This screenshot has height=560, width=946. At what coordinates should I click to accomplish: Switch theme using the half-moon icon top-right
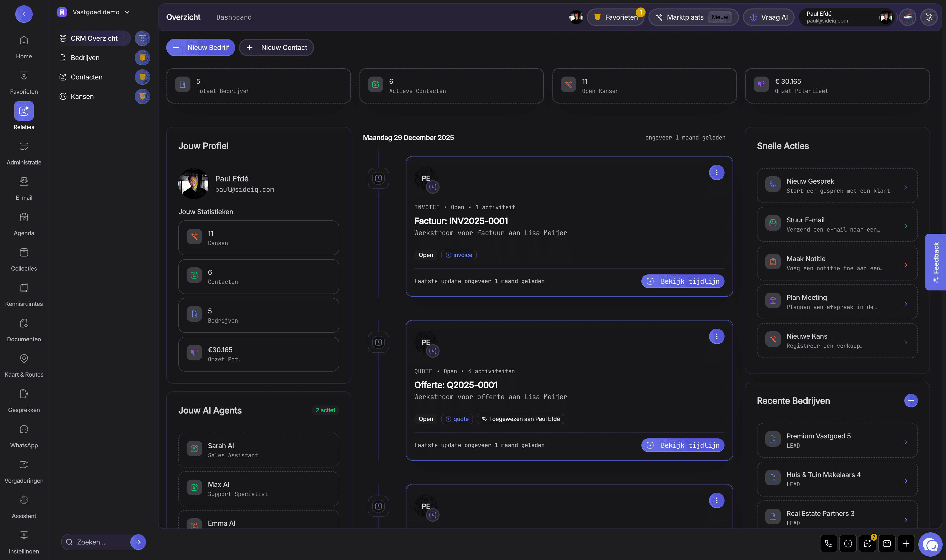coord(929,17)
